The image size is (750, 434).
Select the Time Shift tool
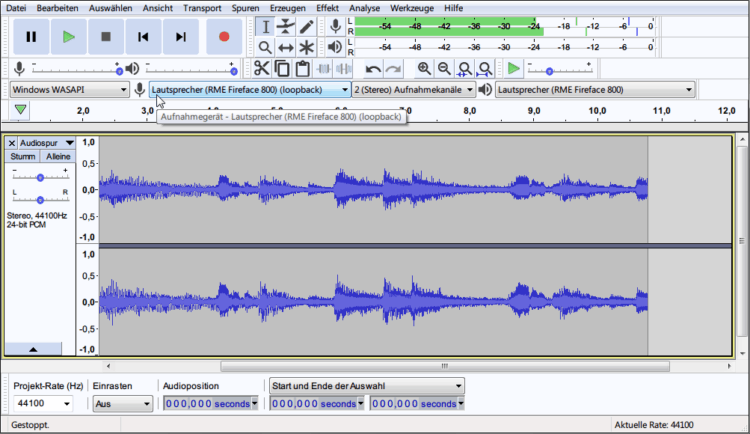coord(286,47)
